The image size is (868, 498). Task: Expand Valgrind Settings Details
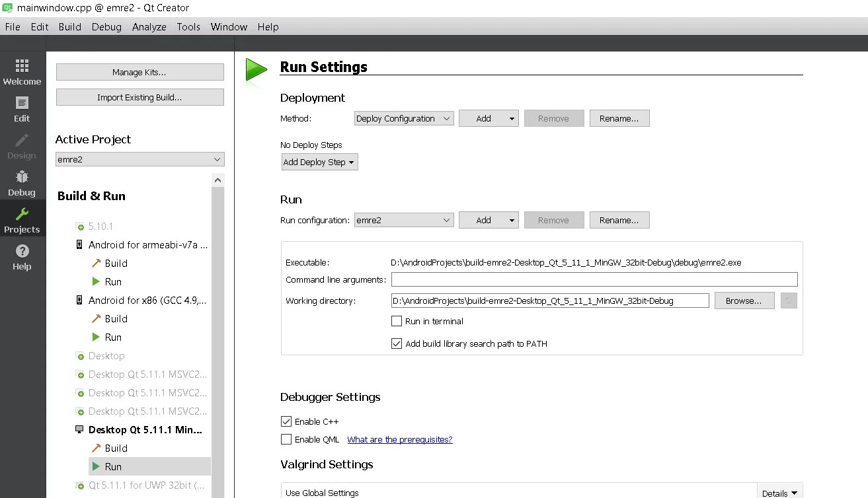coord(780,492)
